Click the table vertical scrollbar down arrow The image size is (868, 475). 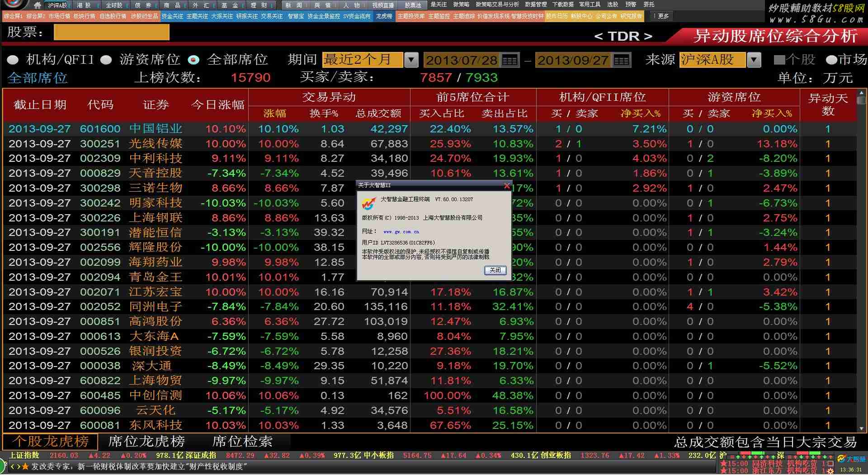(862, 428)
